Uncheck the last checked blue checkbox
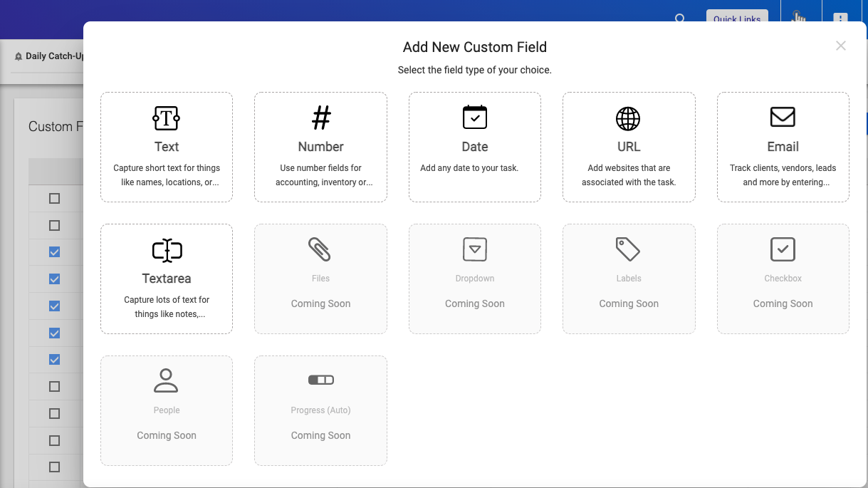 (54, 360)
